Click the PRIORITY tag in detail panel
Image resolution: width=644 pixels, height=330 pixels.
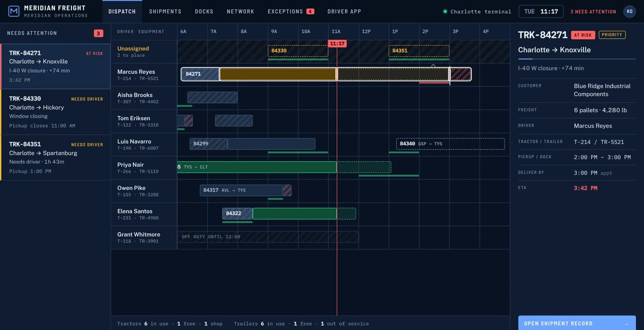click(x=612, y=35)
